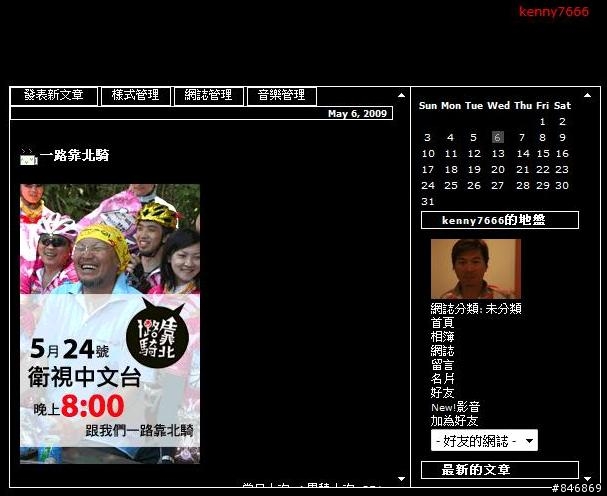This screenshot has width=607, height=496.
Task: Open the 一路靠北騎 cycling poster image
Action: pos(110,324)
